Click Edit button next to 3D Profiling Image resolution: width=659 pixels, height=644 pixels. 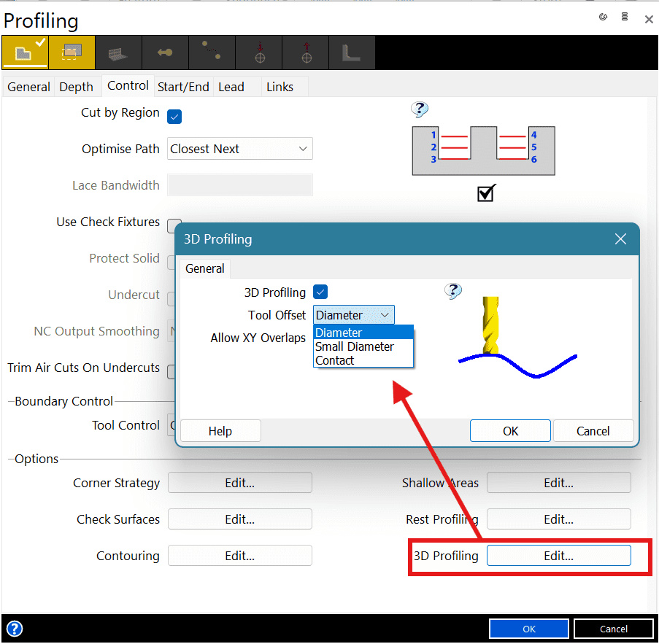(558, 556)
